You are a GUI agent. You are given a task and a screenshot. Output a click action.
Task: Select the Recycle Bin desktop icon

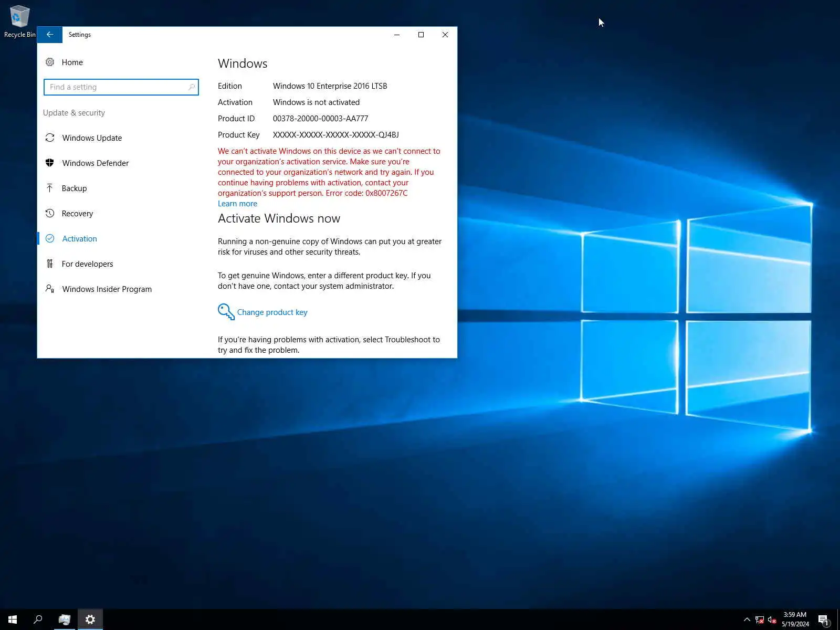(20, 22)
